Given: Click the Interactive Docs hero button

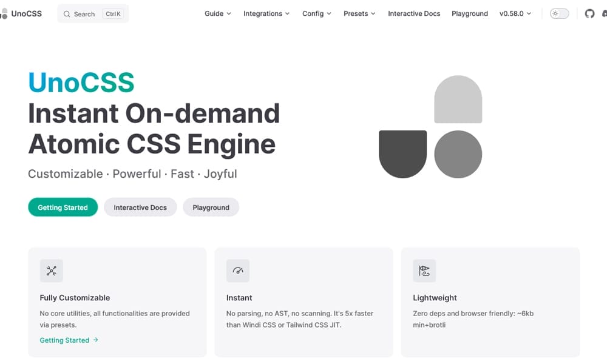Looking at the screenshot, I should tap(140, 207).
